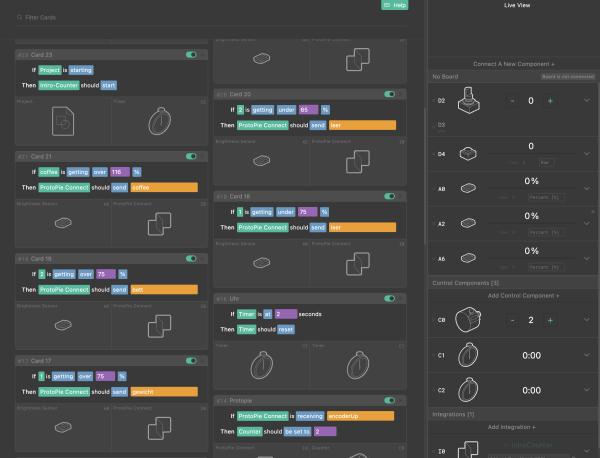Viewport: 600px width, 458px height.
Task: Select the D4 sensor component icon
Action: click(468, 154)
